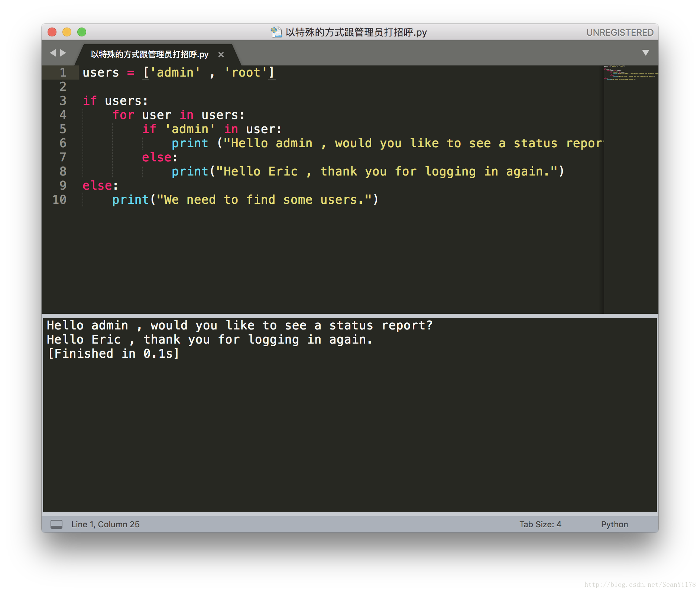This screenshot has width=700, height=592.
Task: Click 'Line 1, Column 25' status text
Action: pos(106,524)
